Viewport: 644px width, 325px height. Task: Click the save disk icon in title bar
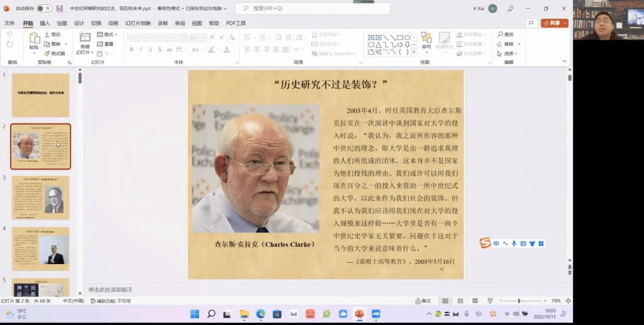59,8
